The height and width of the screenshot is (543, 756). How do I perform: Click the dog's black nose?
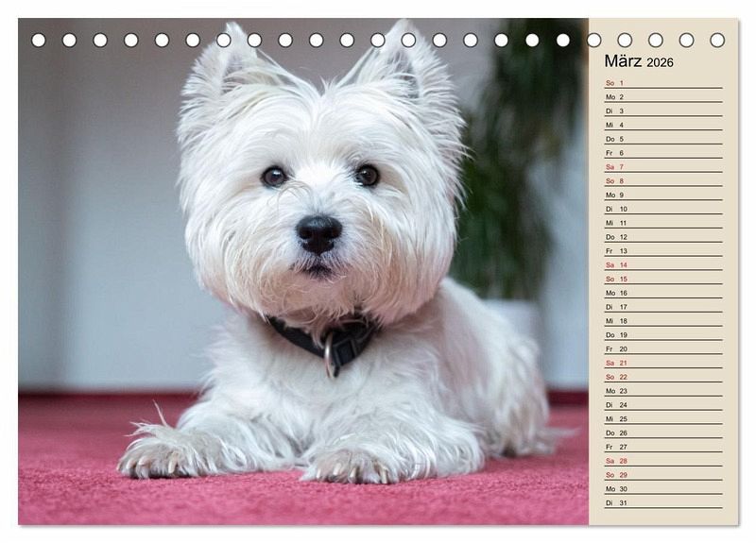318,231
